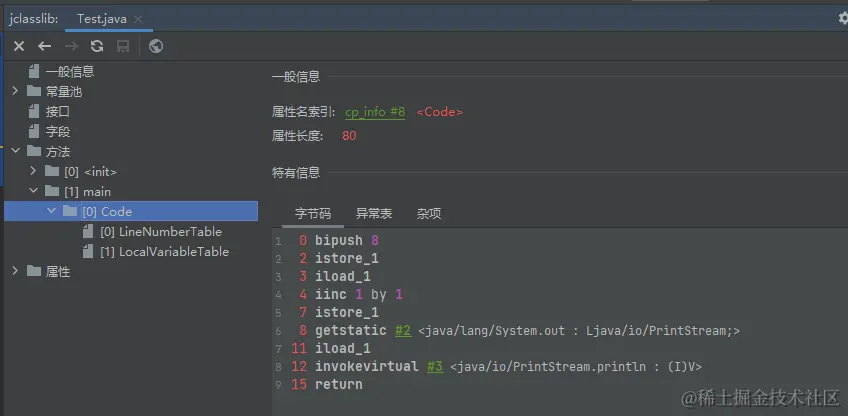Click the return instruction
Screen dimensions: 848x416
pyautogui.click(x=339, y=384)
